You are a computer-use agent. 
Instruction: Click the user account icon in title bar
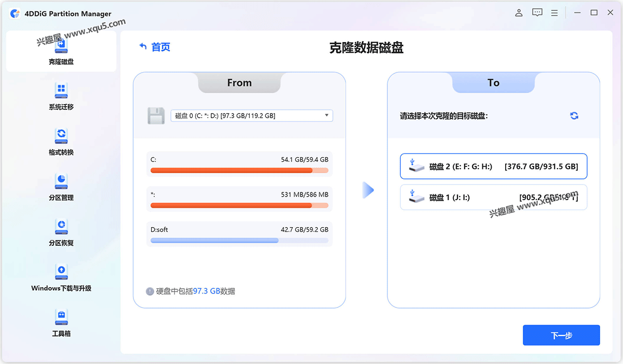coord(519,13)
